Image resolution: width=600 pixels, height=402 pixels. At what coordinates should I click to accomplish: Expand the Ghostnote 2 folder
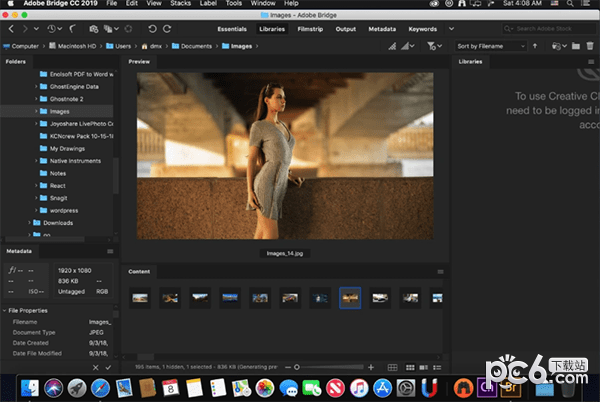(36, 99)
